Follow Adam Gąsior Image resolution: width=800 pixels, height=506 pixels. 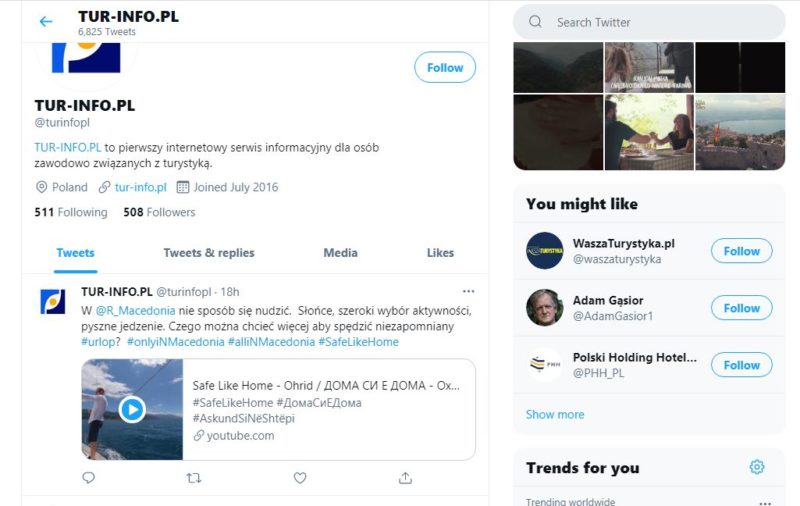coord(741,308)
